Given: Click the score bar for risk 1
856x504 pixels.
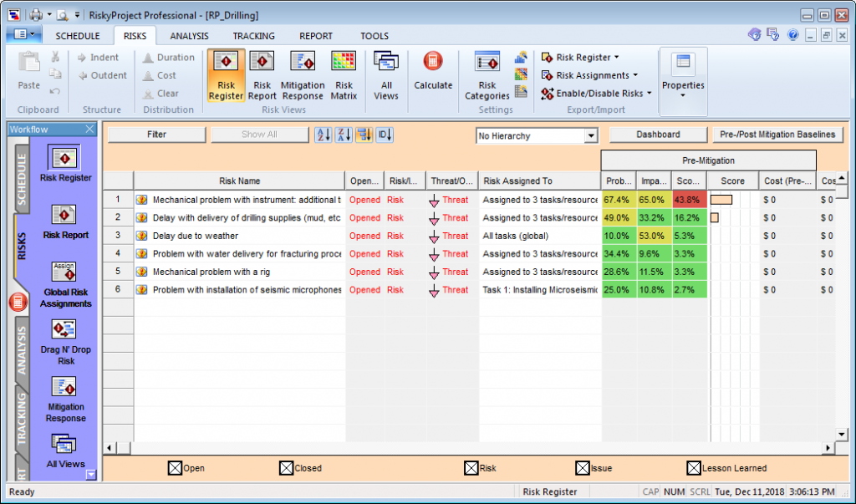Looking at the screenshot, I should [x=721, y=200].
